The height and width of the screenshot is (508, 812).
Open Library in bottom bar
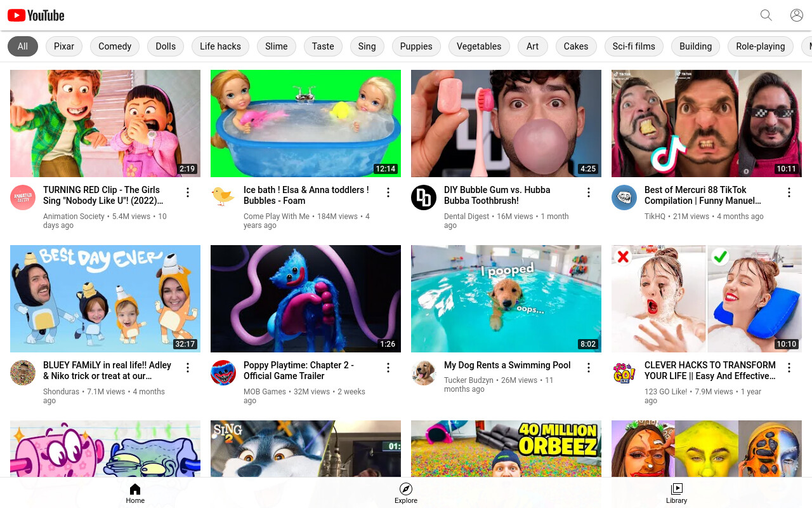click(676, 493)
